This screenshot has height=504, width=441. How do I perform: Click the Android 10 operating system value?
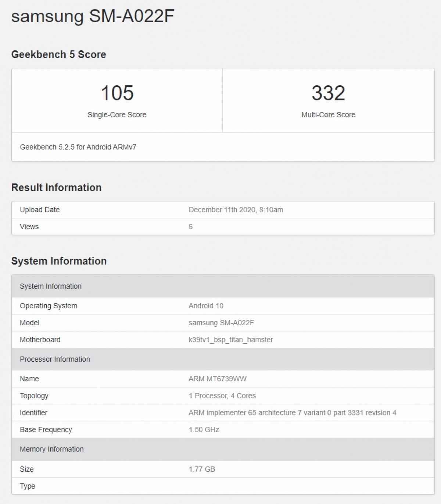tap(206, 306)
